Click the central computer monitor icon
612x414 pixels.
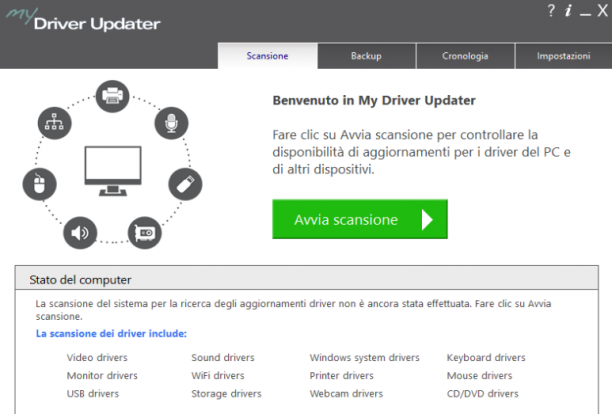tap(113, 171)
